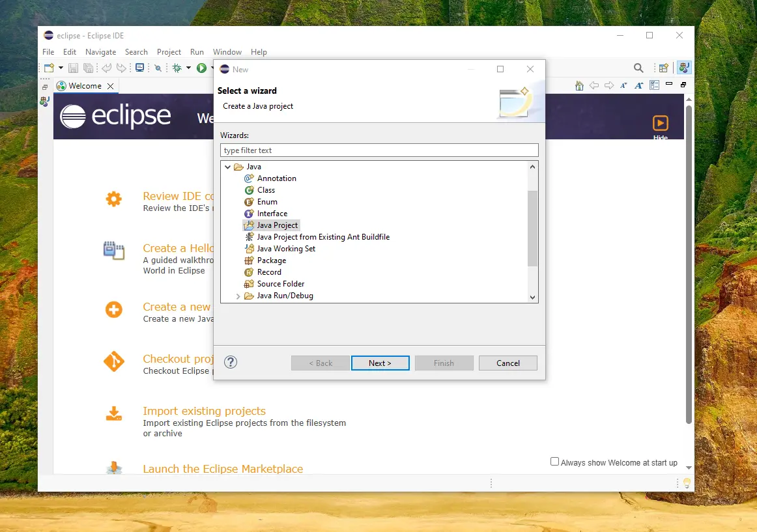Click the Save All toolbar icon

[x=89, y=68]
